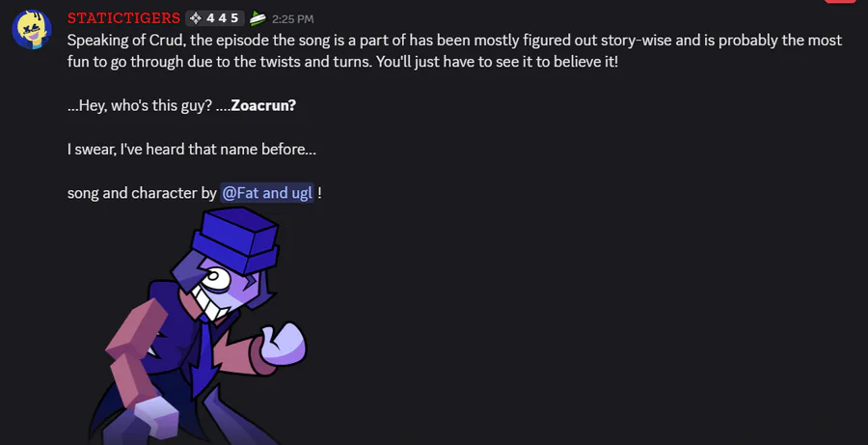Open the attached Zoacrun character image
868x445 pixels.
click(x=198, y=326)
